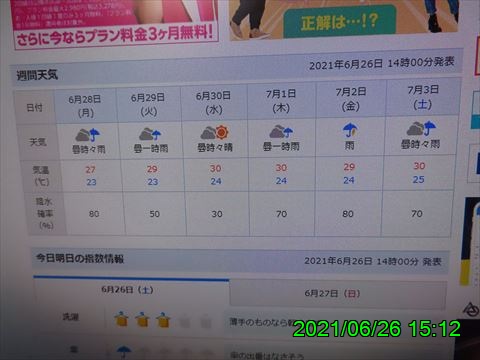
Task: Click the 週間天気 section heading
Action: point(37,75)
